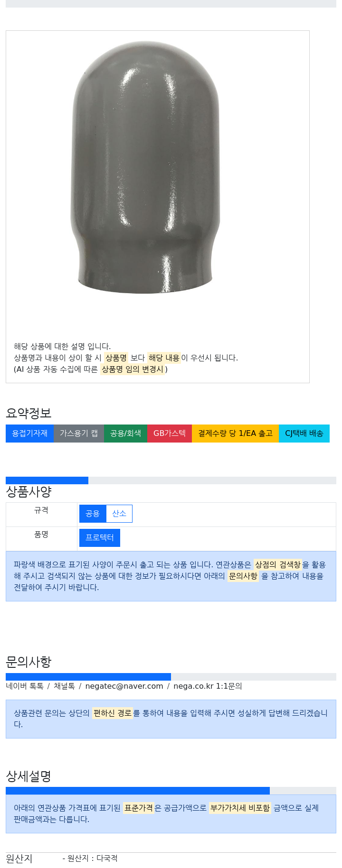This screenshot has width=342, height=868.
Task: Click the gray gas cylinder cap image
Action: (145, 167)
